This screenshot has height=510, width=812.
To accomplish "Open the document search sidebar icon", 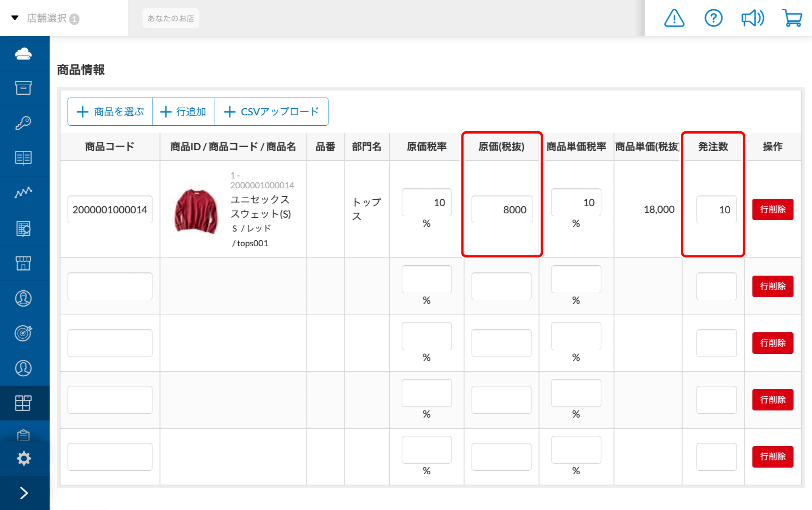I will pos(23,228).
